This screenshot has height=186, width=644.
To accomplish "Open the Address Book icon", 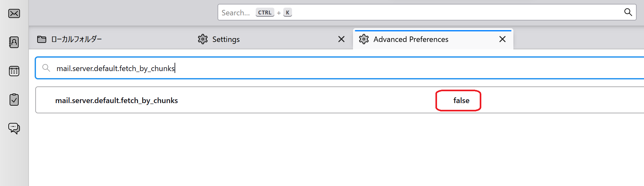I will pyautogui.click(x=14, y=42).
